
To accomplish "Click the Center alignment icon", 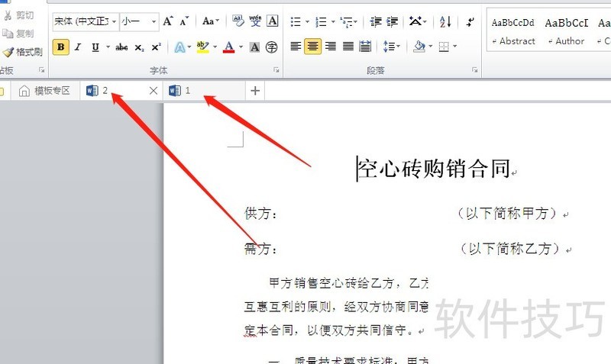I will tap(312, 47).
